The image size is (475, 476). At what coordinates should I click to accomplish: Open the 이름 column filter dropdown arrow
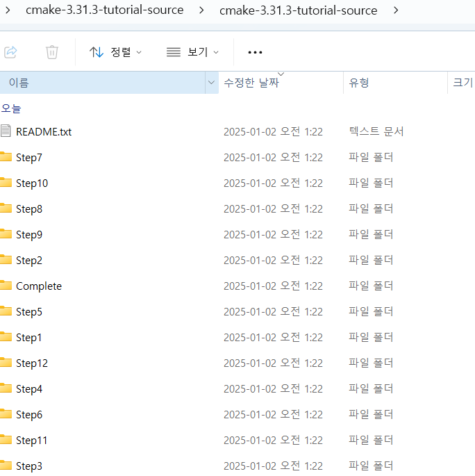212,83
